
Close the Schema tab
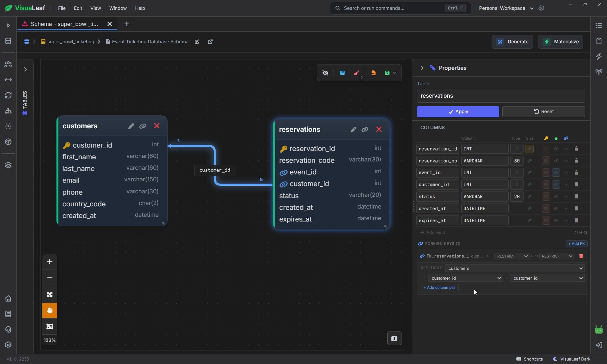point(110,24)
